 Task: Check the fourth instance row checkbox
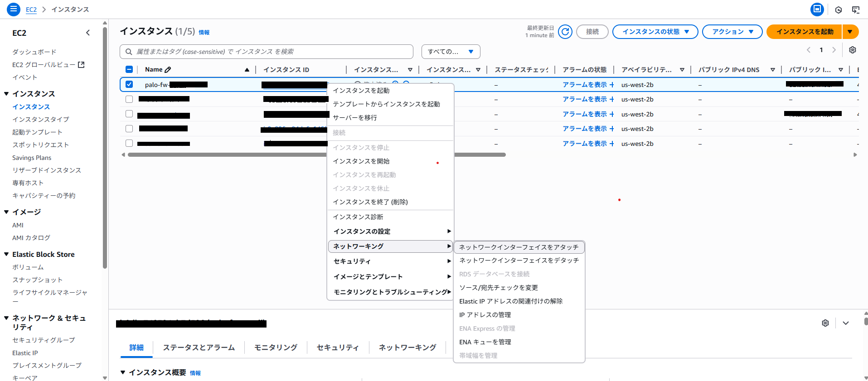click(x=129, y=129)
